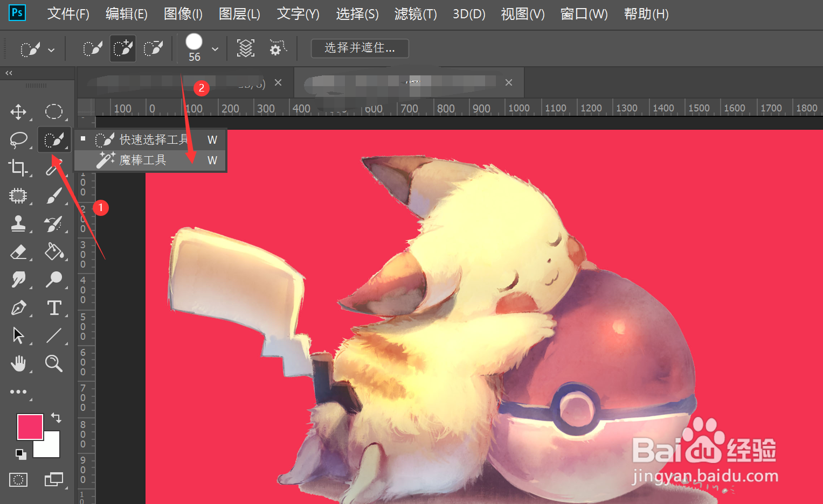Click the brush size value 56
Viewport: 823px width, 504px height.
coord(195,57)
